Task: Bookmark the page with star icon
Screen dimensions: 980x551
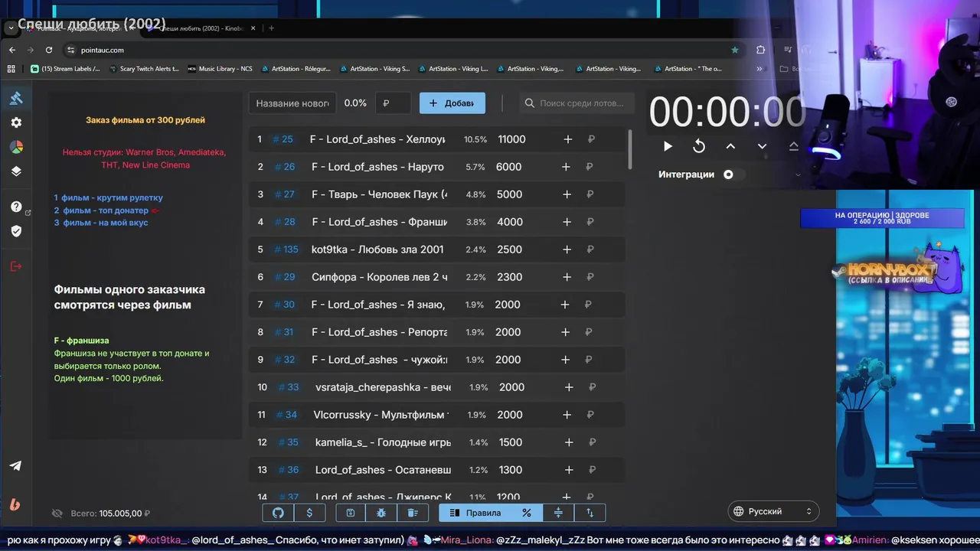Action: pyautogui.click(x=735, y=50)
